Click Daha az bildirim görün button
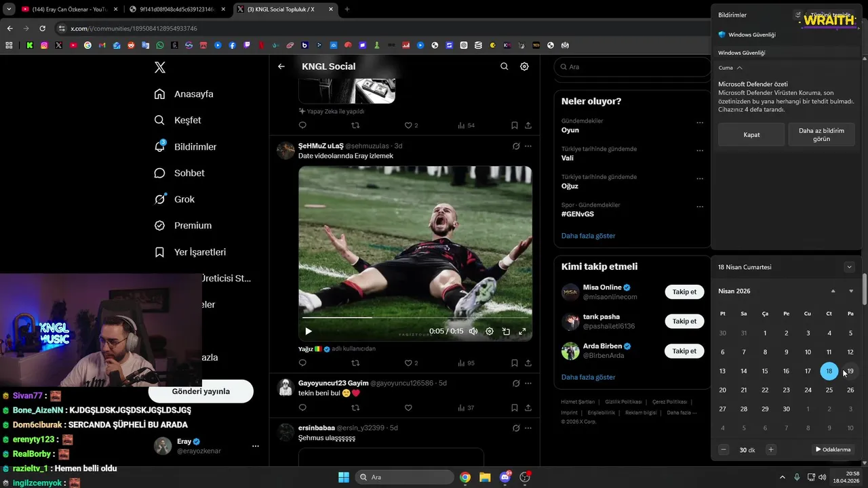 point(821,135)
